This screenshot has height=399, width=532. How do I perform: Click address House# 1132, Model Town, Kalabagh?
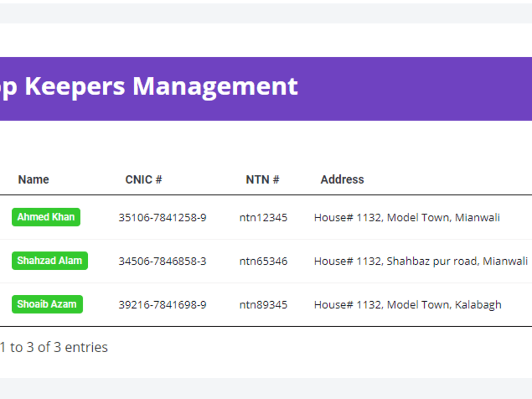[x=408, y=305]
